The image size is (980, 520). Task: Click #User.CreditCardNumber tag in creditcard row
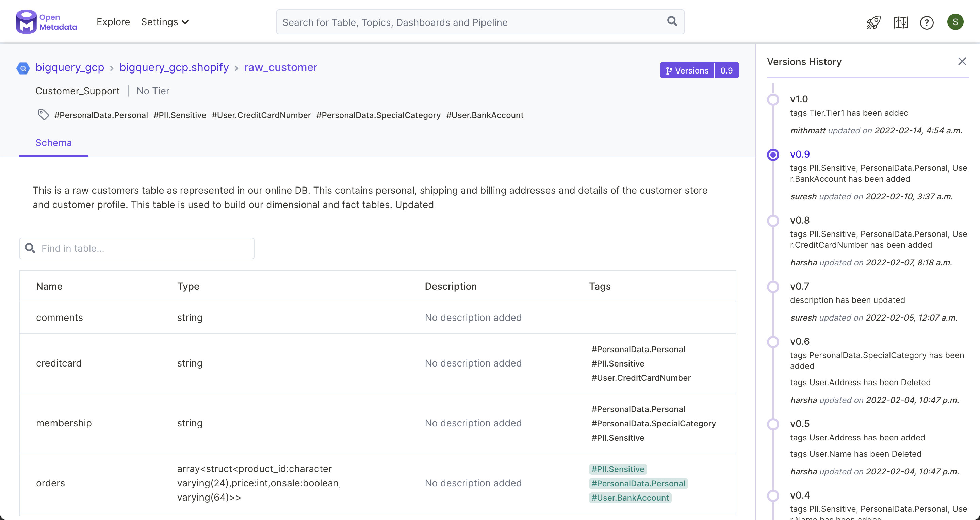[641, 378]
